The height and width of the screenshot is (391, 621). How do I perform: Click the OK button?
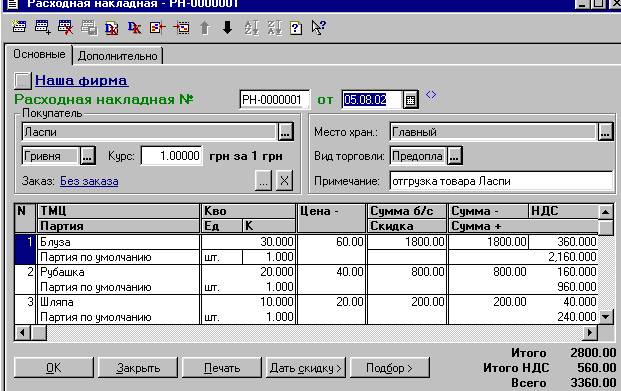point(54,368)
